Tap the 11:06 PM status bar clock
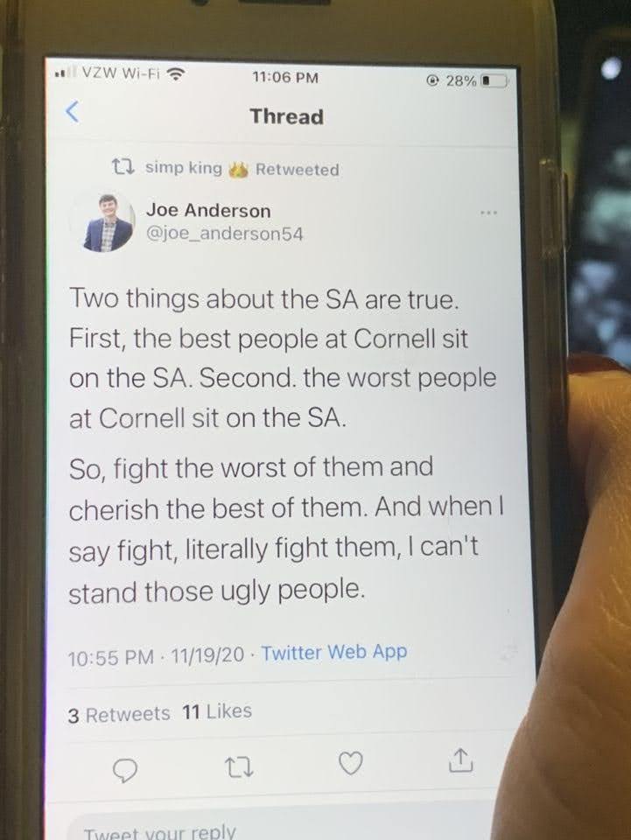This screenshot has height=840, width=631. pos(285,78)
